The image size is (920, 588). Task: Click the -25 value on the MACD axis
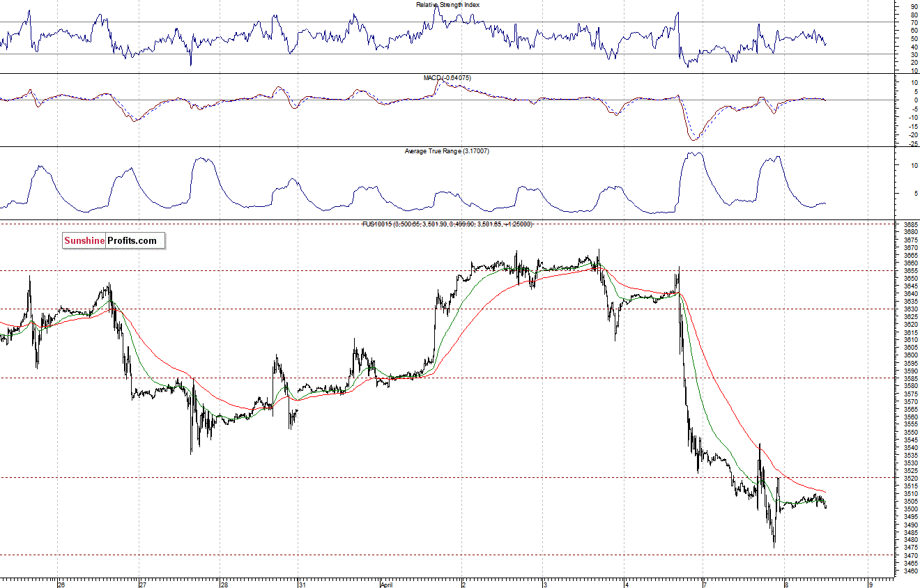click(x=912, y=144)
